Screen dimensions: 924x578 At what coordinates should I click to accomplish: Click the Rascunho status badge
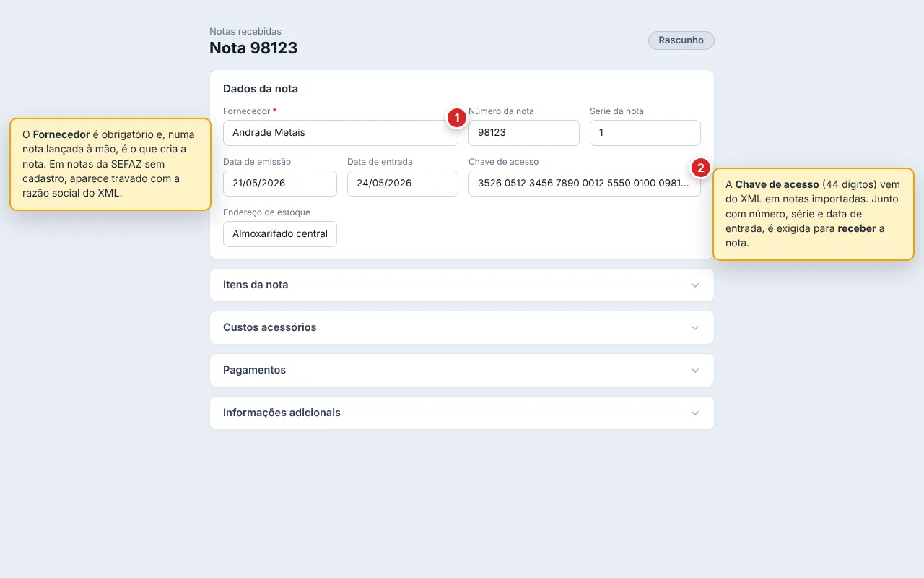681,40
